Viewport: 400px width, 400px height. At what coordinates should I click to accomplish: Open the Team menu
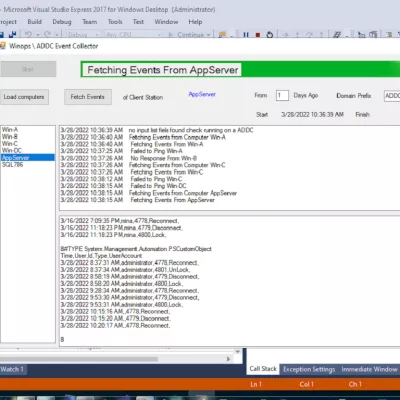click(x=90, y=22)
